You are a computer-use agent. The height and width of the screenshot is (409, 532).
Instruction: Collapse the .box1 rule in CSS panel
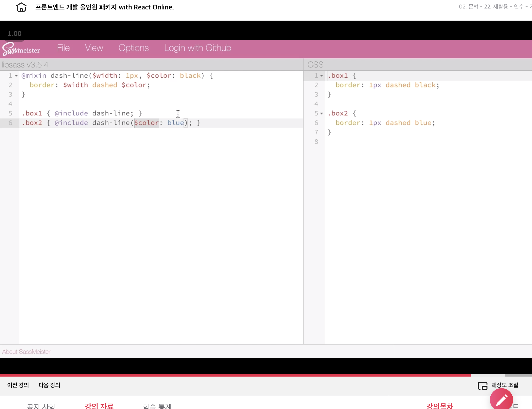click(322, 76)
